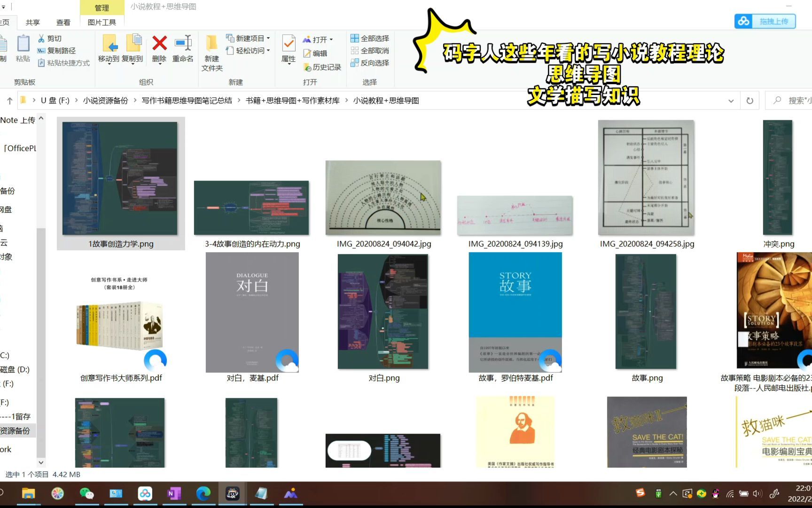The image size is (812, 508).
Task: Open the Copy to (复制到) tool
Action: coord(133,48)
